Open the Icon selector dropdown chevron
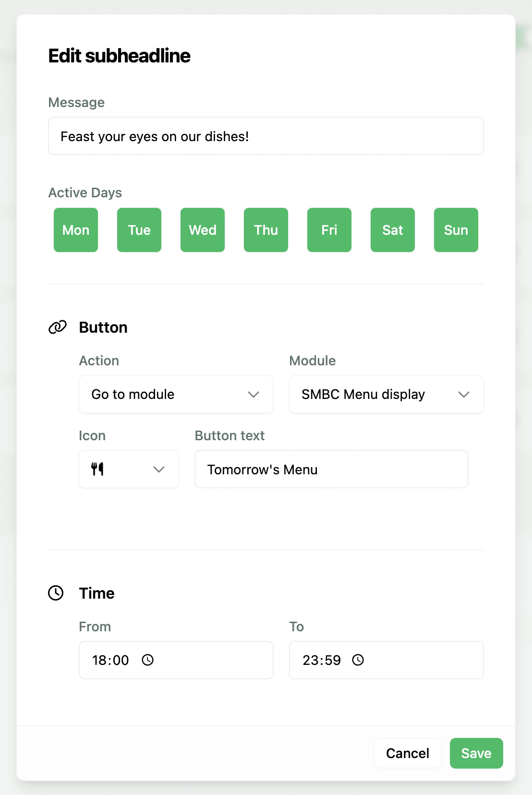Screen dimensions: 532x795 (159, 469)
